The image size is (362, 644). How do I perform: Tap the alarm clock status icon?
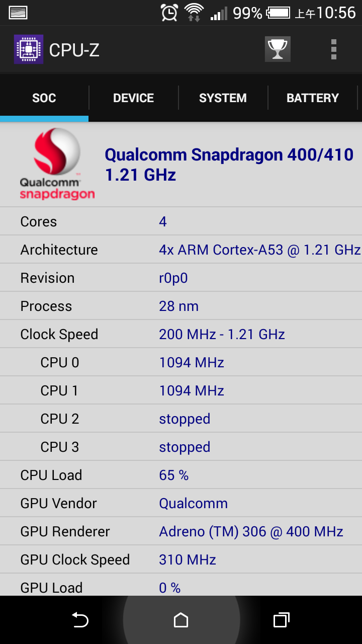(169, 13)
